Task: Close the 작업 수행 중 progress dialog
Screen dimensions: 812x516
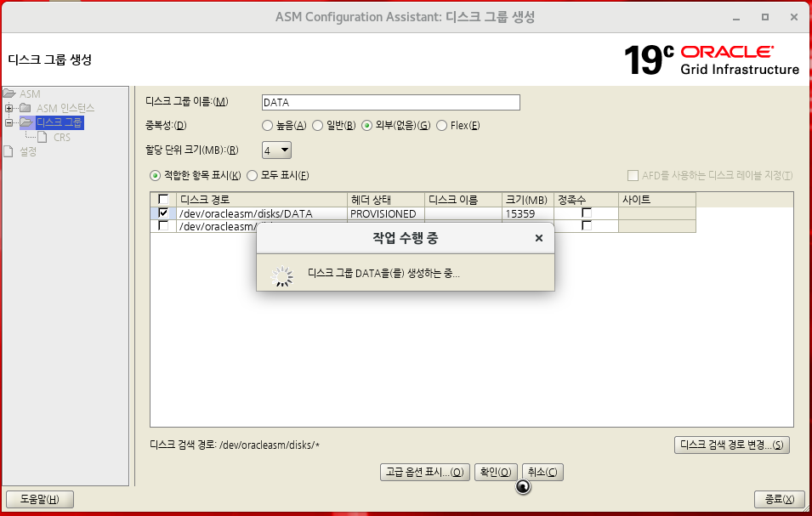Action: point(538,238)
